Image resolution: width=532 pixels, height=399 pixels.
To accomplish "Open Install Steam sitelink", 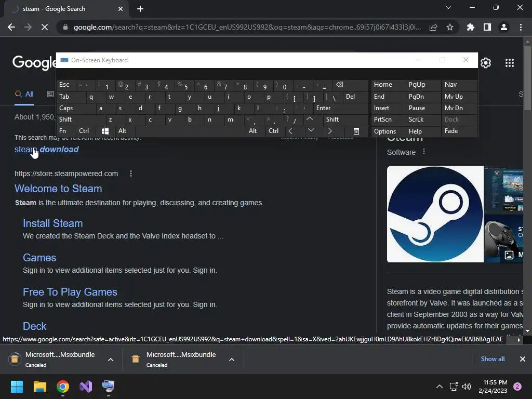I will click(x=53, y=223).
